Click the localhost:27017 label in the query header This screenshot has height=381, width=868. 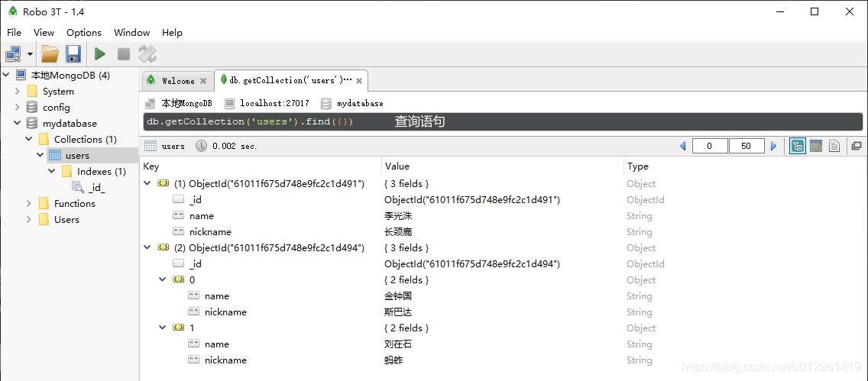(x=274, y=103)
